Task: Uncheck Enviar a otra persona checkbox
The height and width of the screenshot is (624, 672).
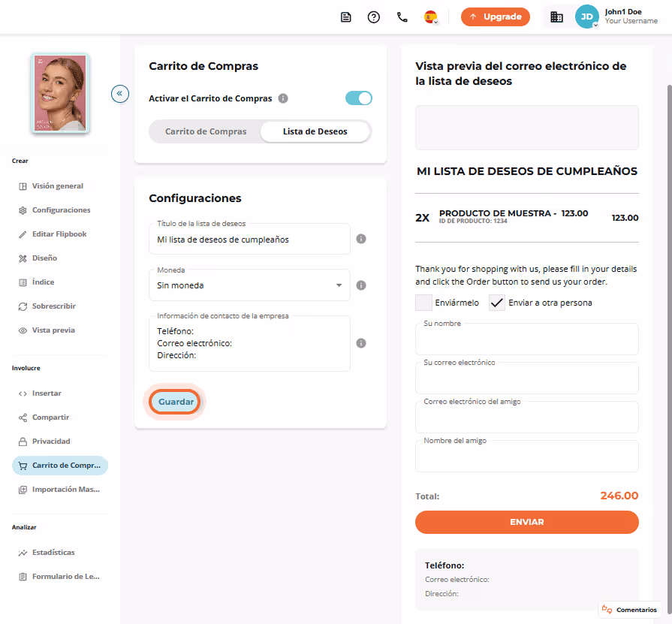Action: point(497,303)
